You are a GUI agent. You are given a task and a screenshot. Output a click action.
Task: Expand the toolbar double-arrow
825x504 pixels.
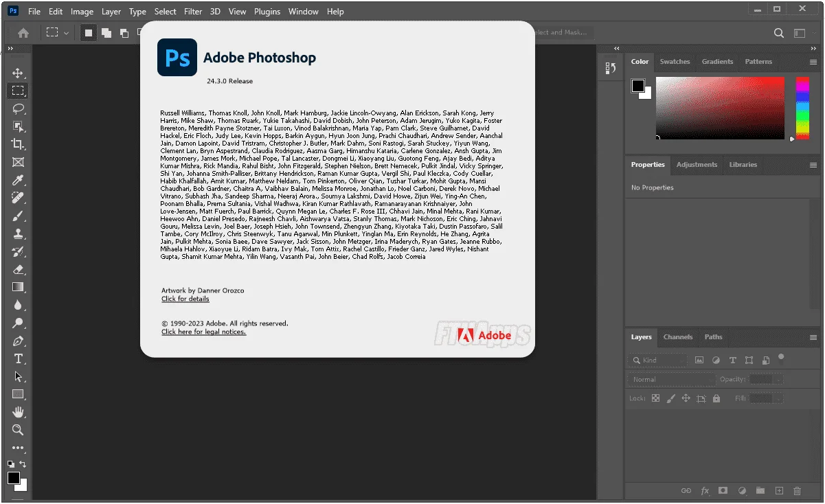click(10, 49)
